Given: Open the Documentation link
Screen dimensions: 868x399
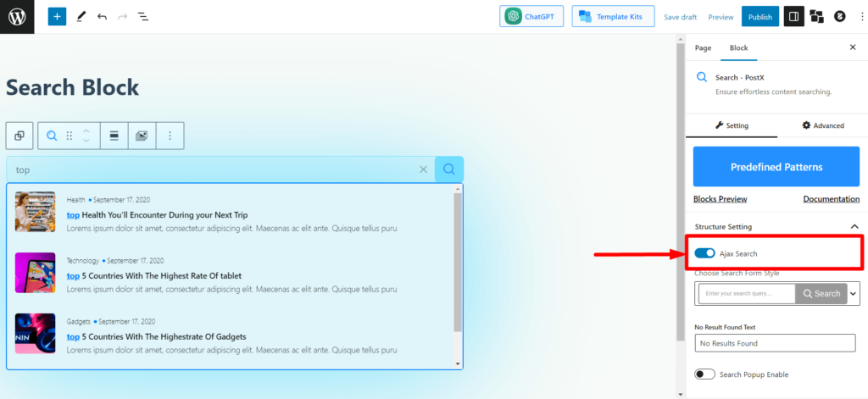Looking at the screenshot, I should pyautogui.click(x=831, y=199).
